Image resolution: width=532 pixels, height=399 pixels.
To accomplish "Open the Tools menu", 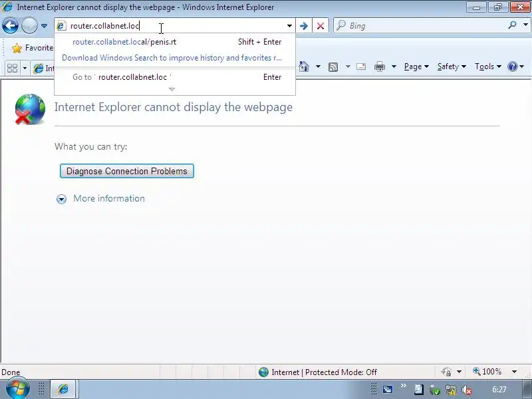I will (x=488, y=66).
